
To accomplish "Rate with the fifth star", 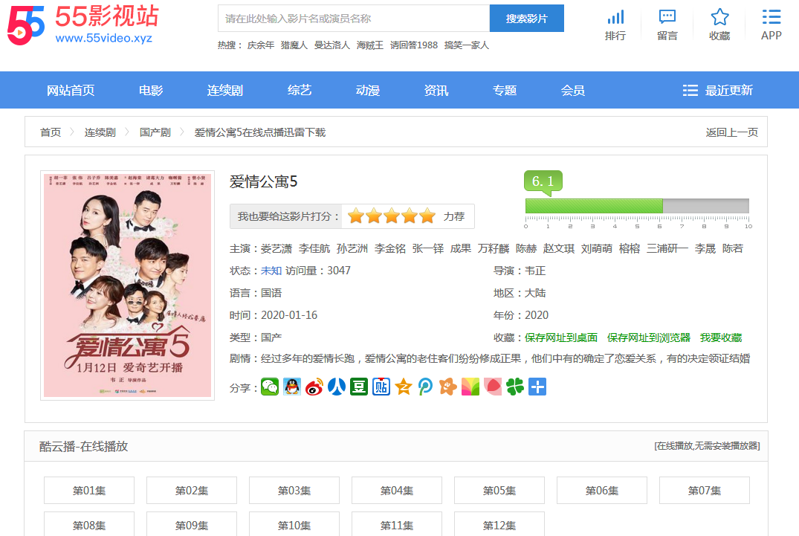I will click(x=427, y=216).
